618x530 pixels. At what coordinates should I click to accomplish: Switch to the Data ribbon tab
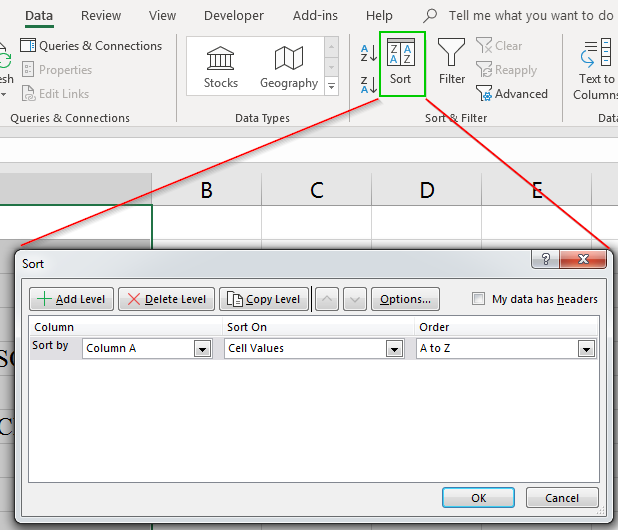tap(39, 16)
